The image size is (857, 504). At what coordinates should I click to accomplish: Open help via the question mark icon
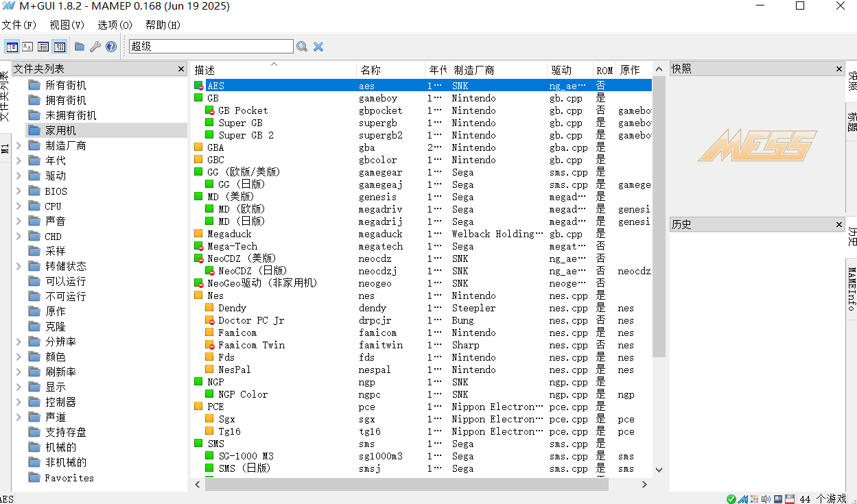111,47
